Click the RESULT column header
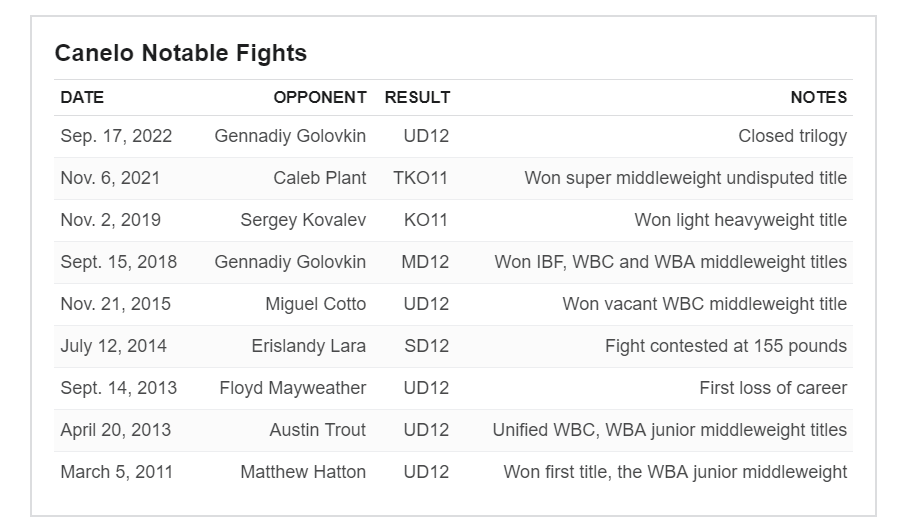Screen dimensions: 900x529 [x=417, y=98]
